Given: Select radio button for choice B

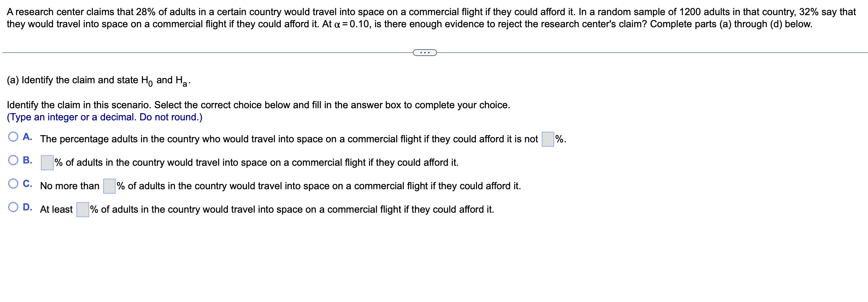Looking at the screenshot, I should tap(13, 160).
